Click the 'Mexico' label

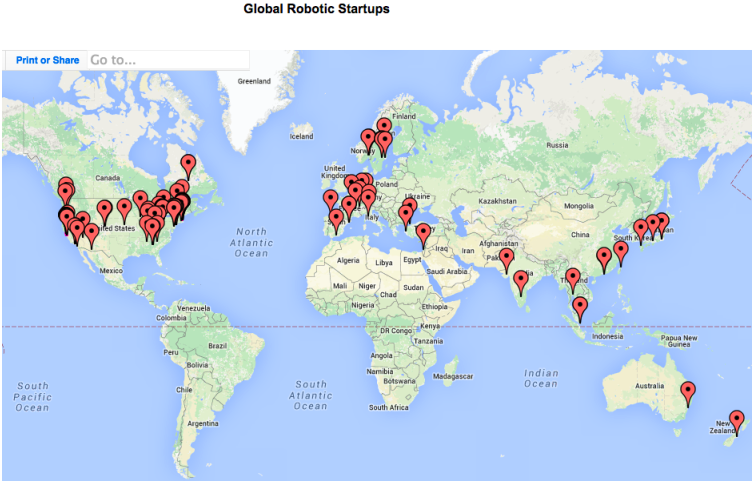[x=111, y=271]
